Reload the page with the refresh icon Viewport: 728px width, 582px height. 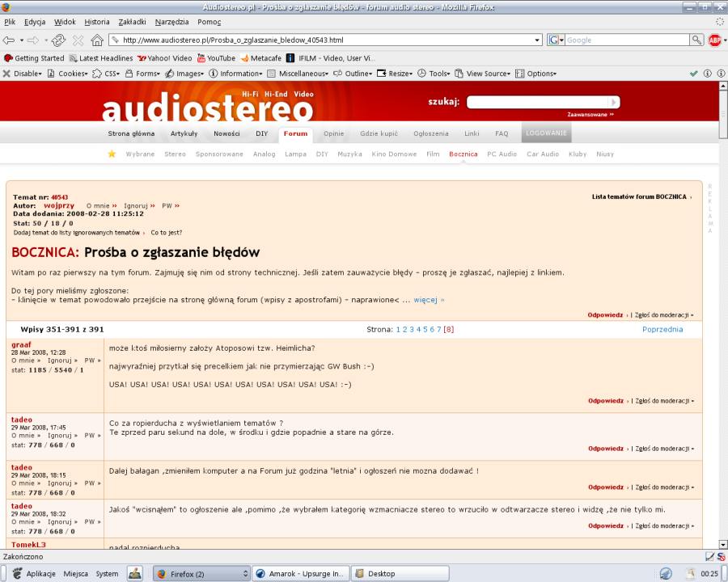coord(58,40)
